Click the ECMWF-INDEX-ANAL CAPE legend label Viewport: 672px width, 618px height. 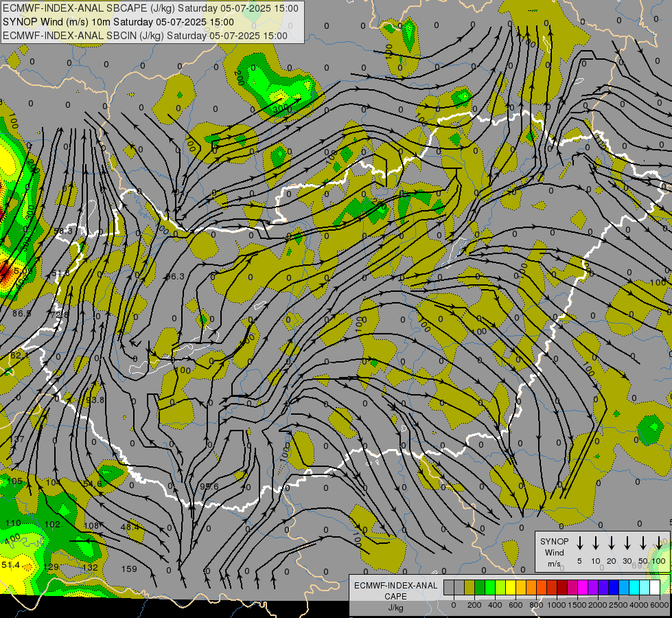tap(395, 591)
